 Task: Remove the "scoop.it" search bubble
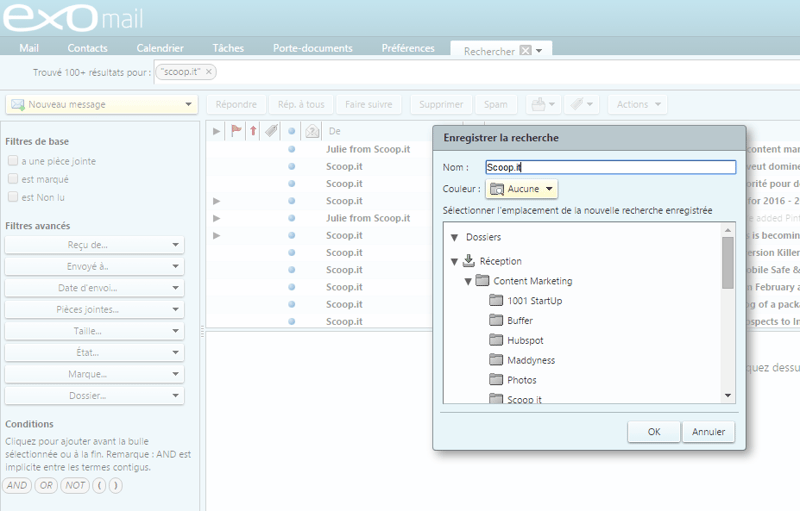click(x=209, y=72)
